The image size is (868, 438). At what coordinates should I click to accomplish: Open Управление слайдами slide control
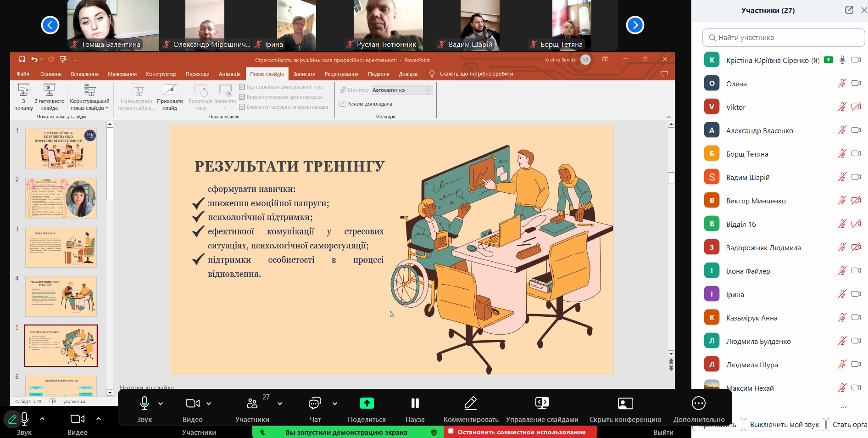[x=542, y=404]
